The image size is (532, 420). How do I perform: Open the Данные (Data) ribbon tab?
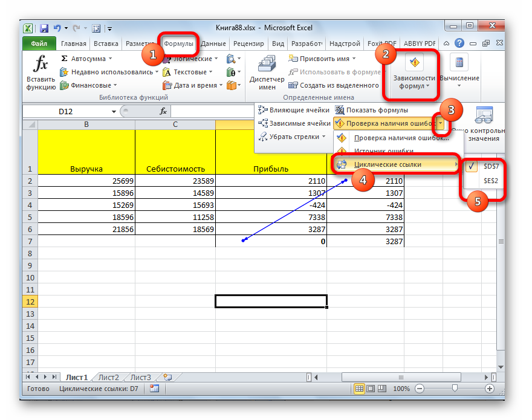(213, 44)
